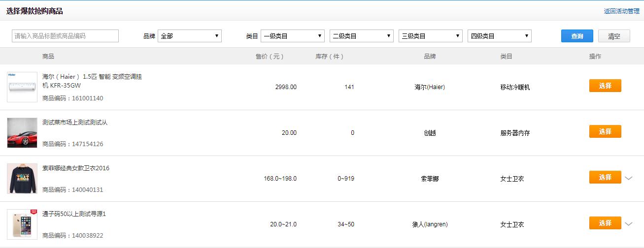The height and width of the screenshot is (248, 644).
Task: Select the 索菲娜 sweatshirt product with 选择
Action: pos(605,177)
